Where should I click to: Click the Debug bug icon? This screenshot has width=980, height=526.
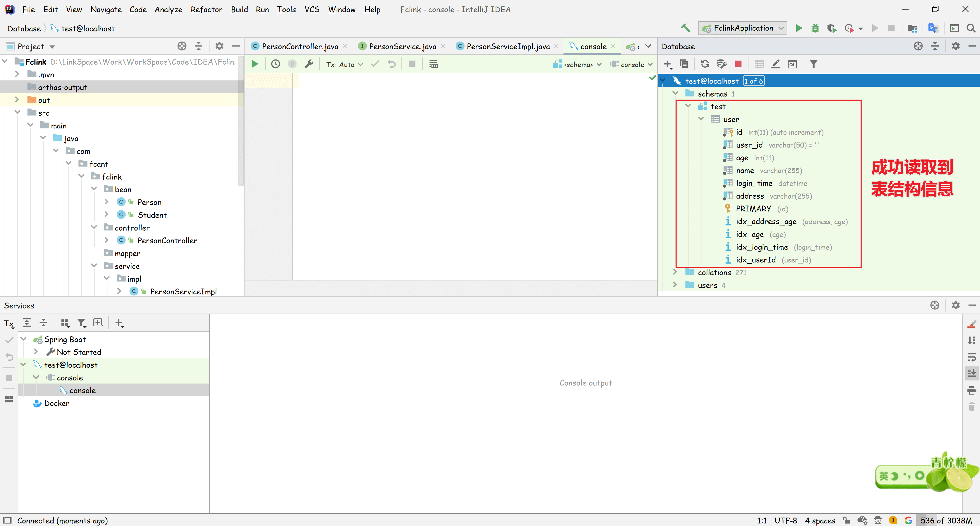[x=815, y=28]
